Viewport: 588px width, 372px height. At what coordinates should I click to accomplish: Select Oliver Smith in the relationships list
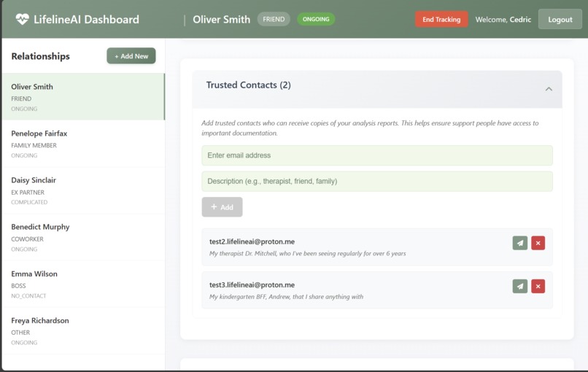(83, 97)
